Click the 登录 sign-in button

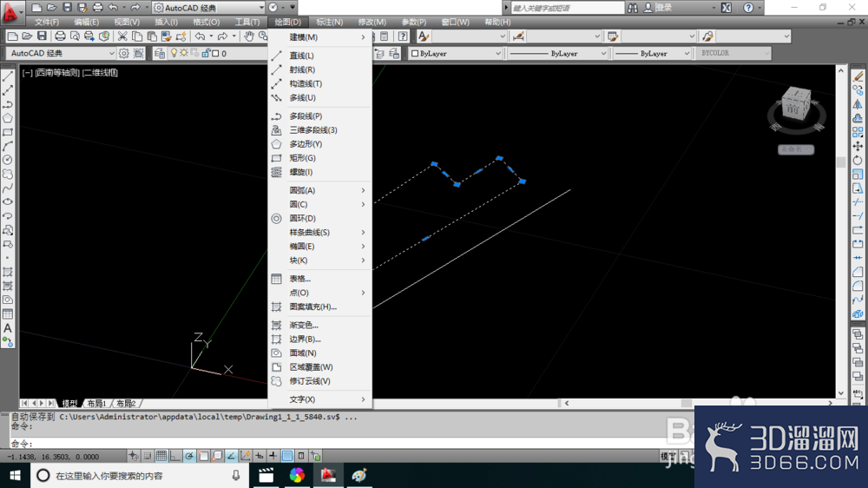coord(663,8)
